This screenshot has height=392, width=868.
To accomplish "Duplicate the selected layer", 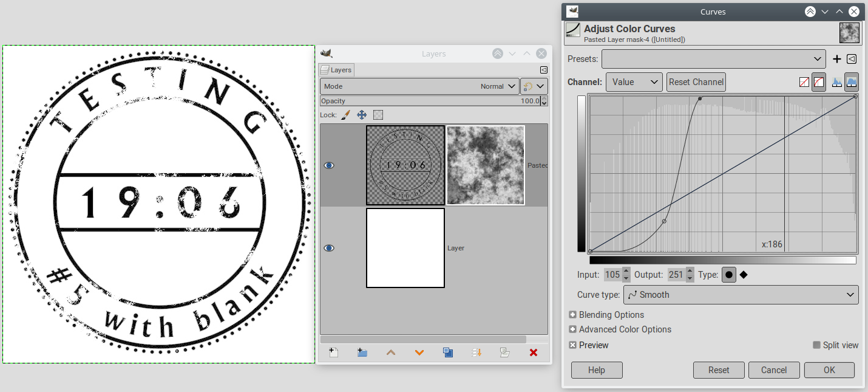I will 448,352.
